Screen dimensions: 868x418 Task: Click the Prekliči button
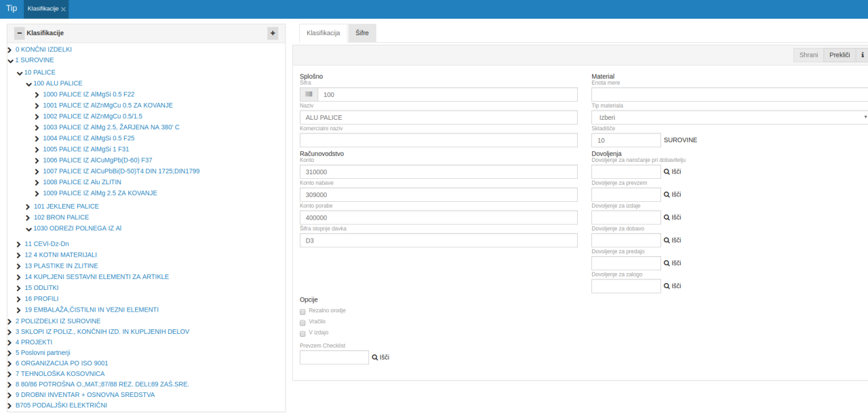(840, 56)
